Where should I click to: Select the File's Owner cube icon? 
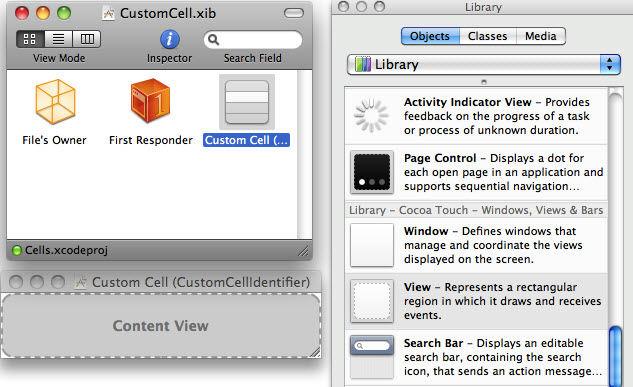coord(55,102)
